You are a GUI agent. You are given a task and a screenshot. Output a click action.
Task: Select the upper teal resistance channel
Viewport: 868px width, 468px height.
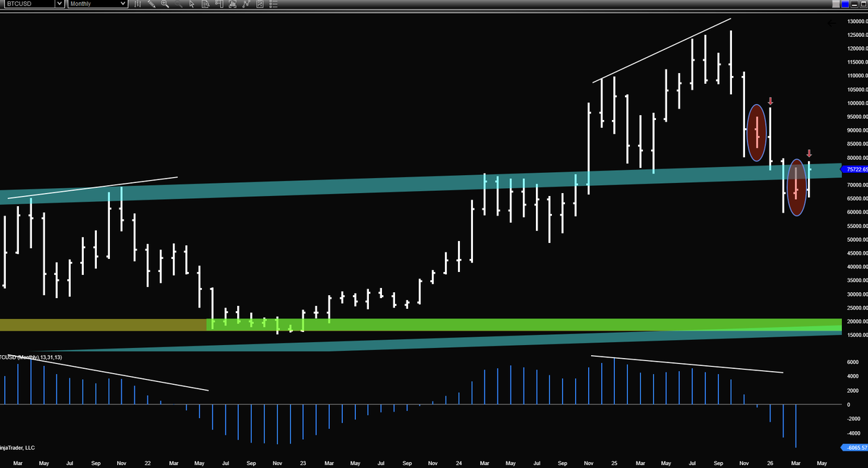421,184
